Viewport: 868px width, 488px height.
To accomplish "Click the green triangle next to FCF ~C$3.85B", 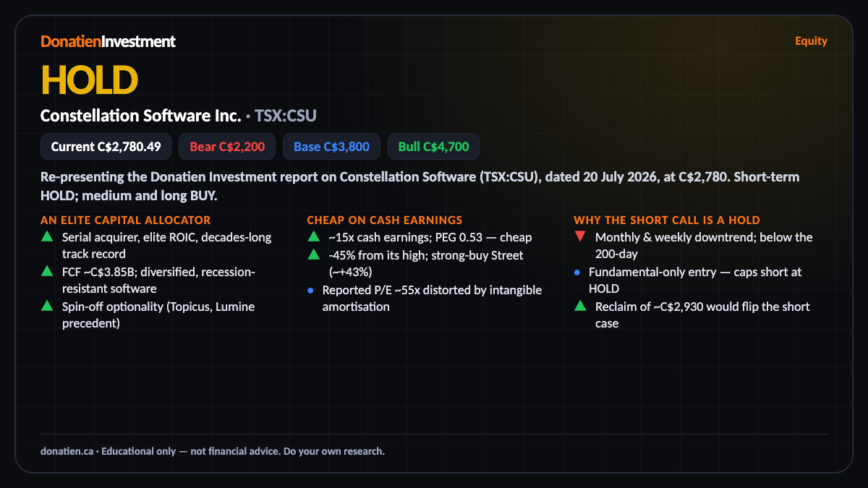I will point(47,271).
